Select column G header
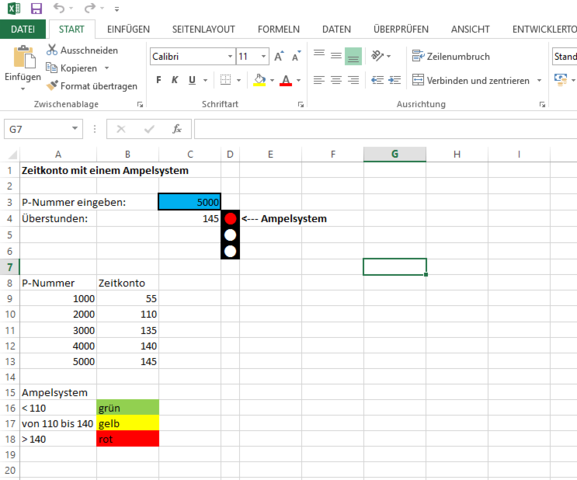The height and width of the screenshot is (480, 577). pos(394,154)
